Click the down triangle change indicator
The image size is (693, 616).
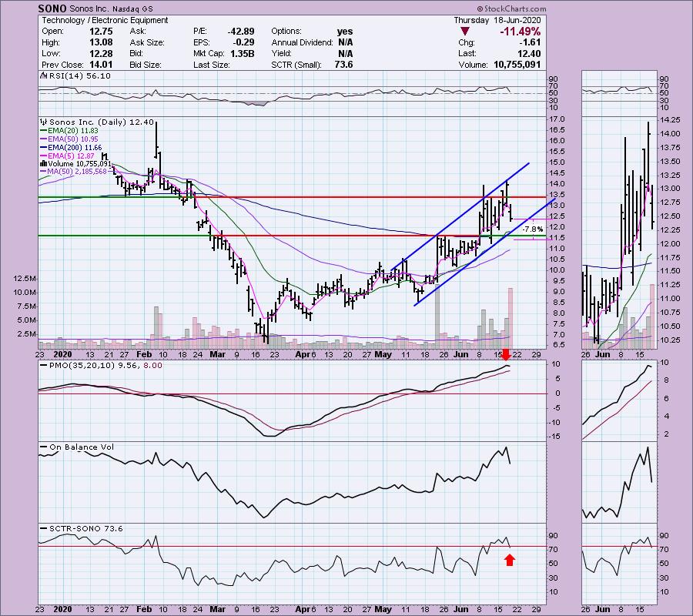(464, 32)
